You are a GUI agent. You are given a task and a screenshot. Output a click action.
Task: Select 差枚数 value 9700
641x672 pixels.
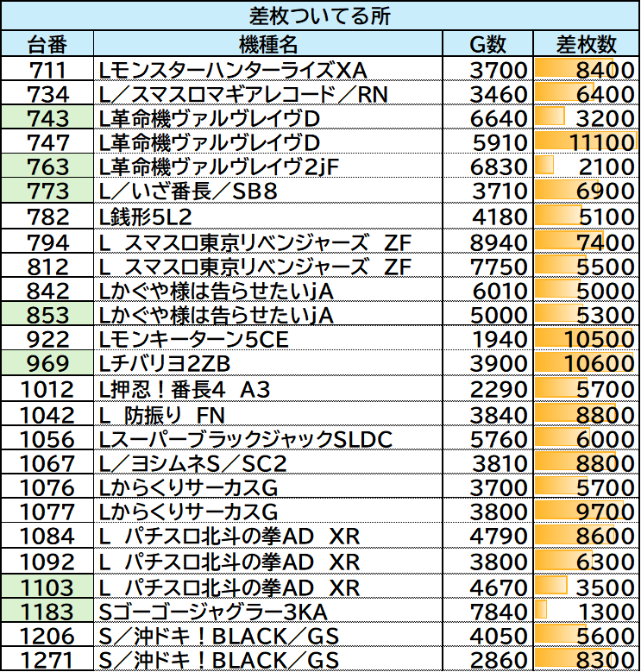pos(586,510)
